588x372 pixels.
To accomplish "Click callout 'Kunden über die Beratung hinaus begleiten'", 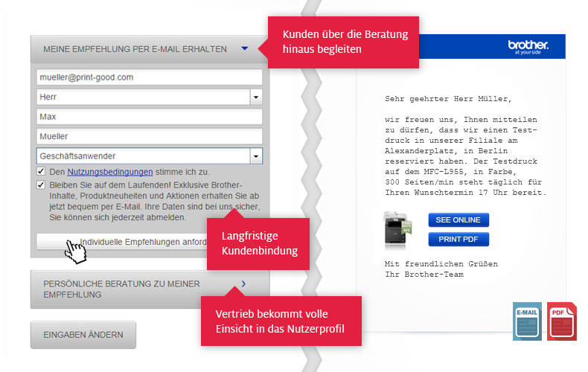I will pyautogui.click(x=344, y=42).
